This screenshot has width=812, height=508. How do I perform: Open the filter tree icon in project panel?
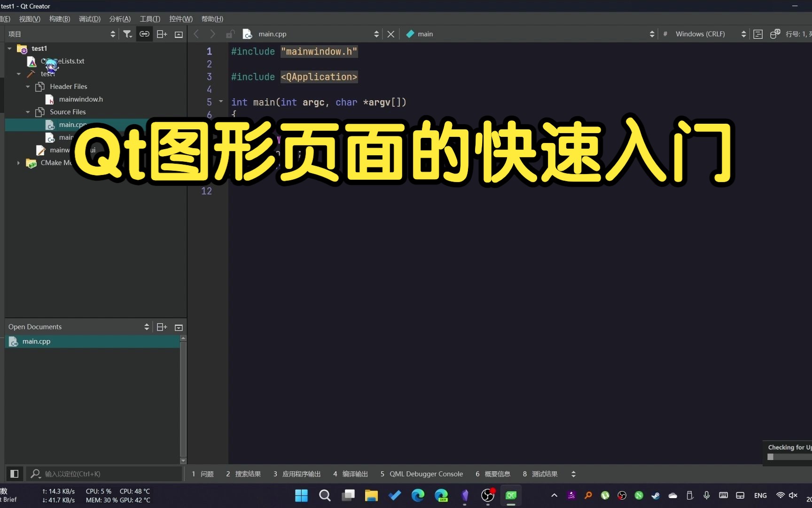click(127, 34)
